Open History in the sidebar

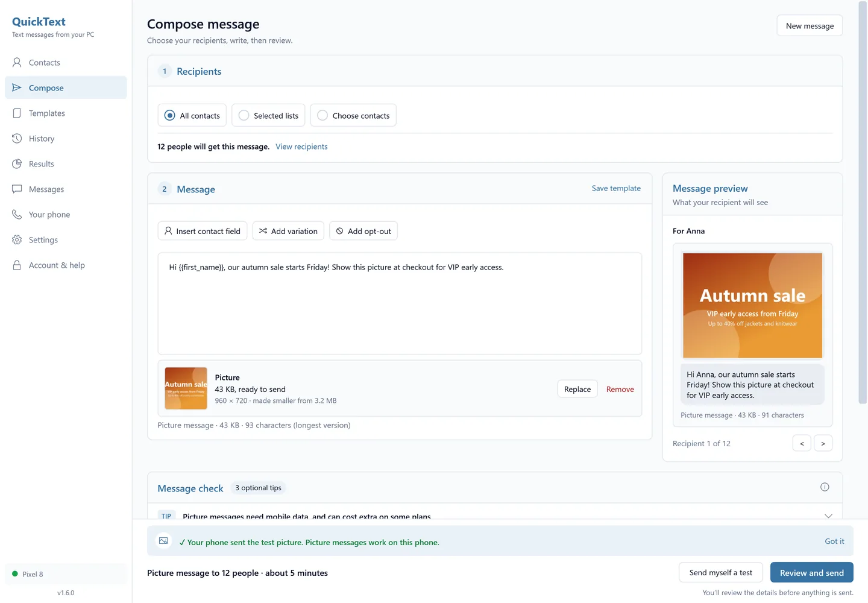click(x=66, y=139)
